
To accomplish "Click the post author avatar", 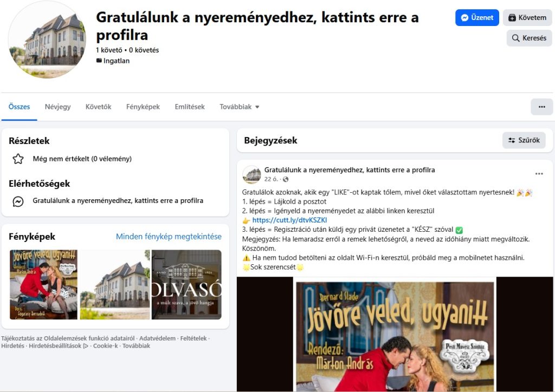I will [x=251, y=175].
